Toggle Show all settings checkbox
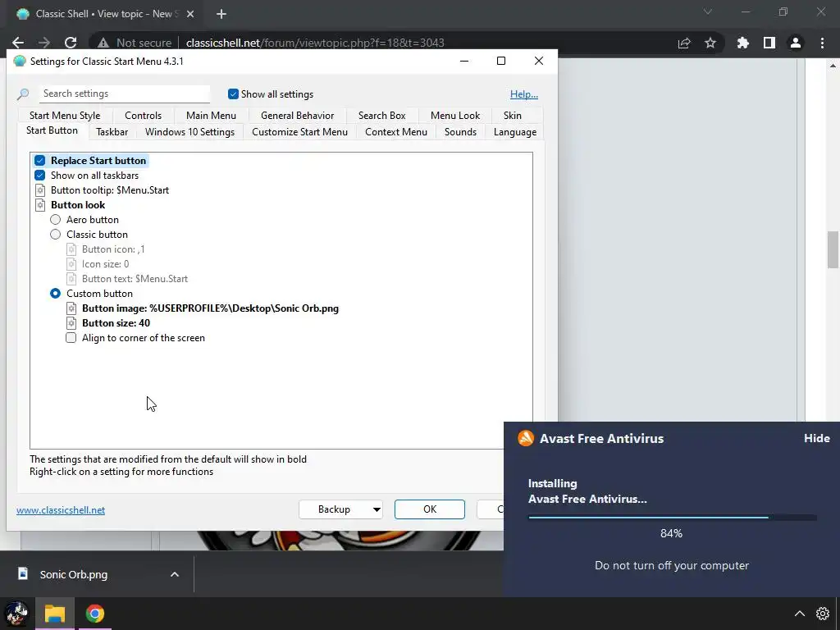This screenshot has width=840, height=630. pos(233,94)
